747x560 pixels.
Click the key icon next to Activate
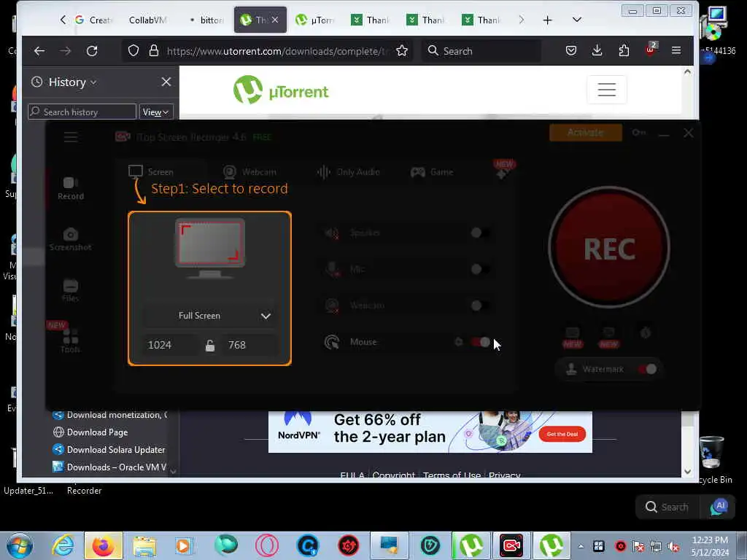tap(638, 133)
